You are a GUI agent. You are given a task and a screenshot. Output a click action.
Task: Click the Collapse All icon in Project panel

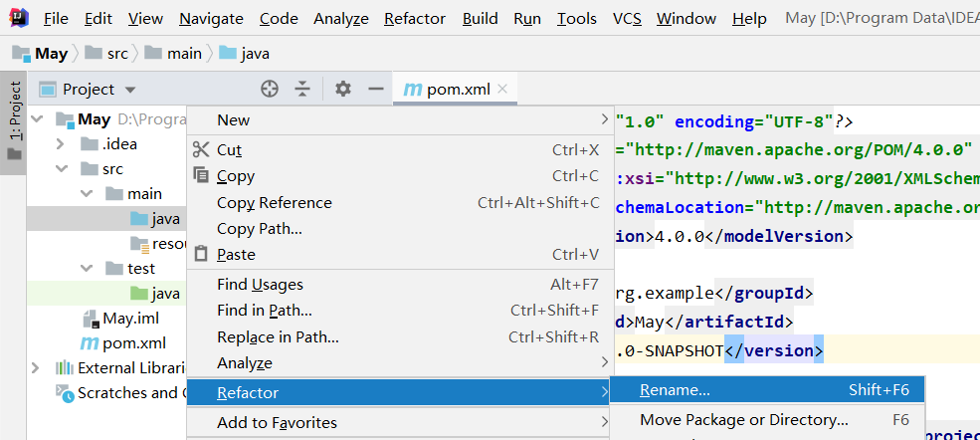point(302,89)
